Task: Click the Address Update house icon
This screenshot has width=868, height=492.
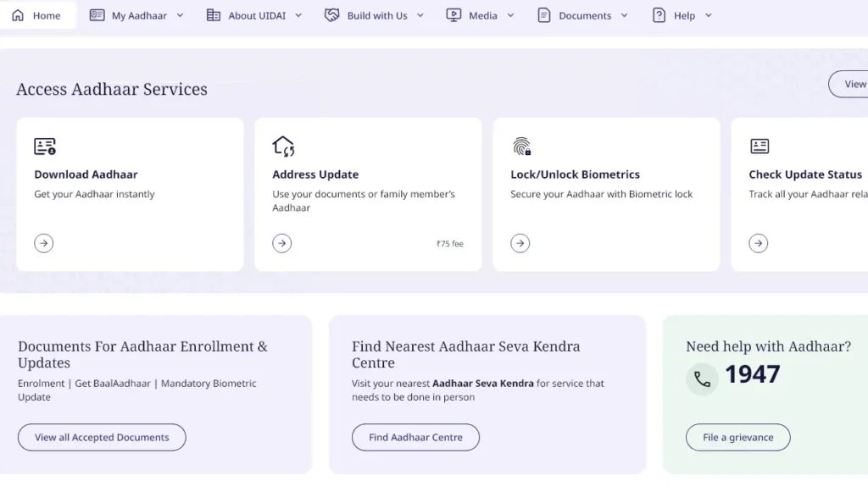Action: coord(283,146)
